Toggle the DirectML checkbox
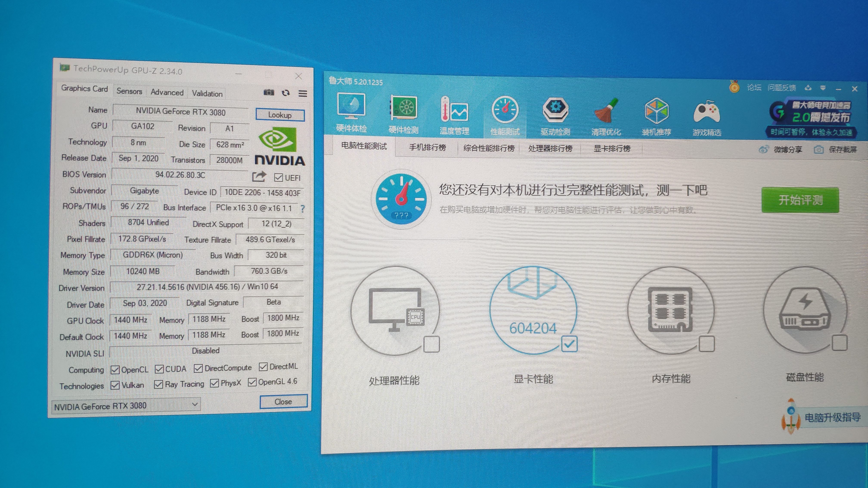Screen dimensions: 868x488 263,366
